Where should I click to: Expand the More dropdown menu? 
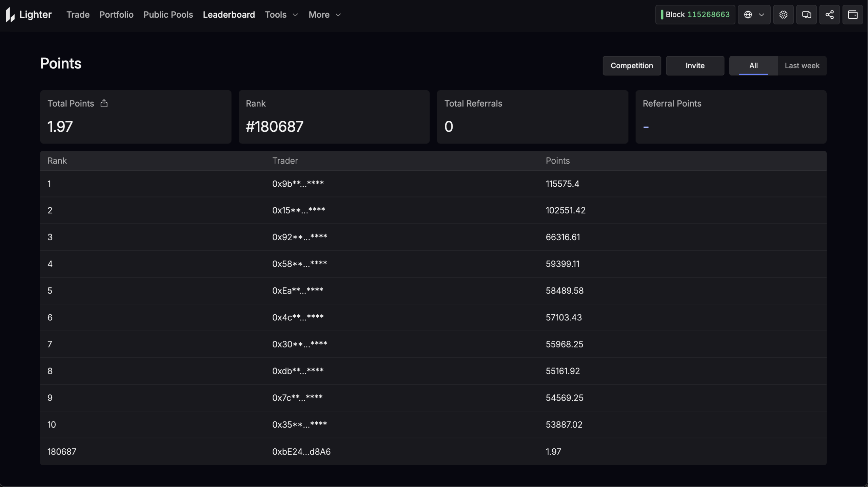324,15
